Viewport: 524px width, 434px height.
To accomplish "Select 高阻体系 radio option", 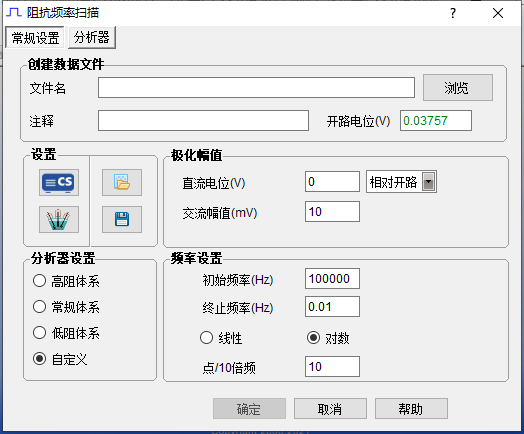I will tap(66, 281).
